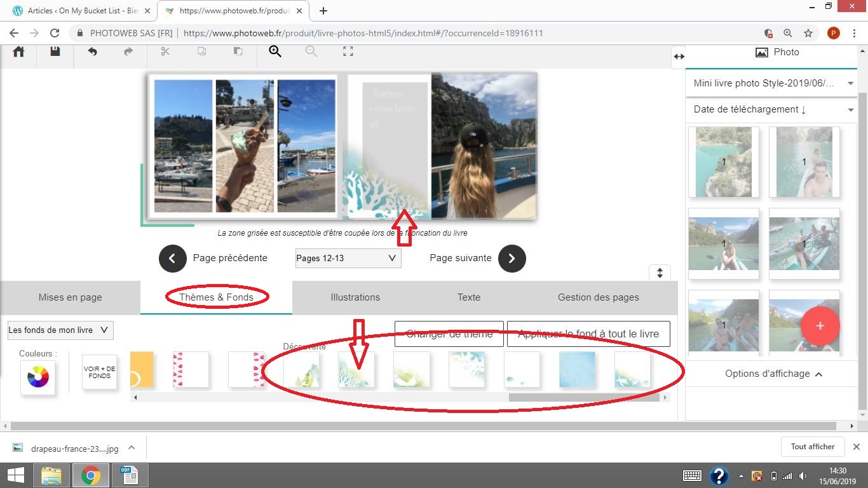Undo the last action
The image size is (868, 488).
tap(92, 52)
